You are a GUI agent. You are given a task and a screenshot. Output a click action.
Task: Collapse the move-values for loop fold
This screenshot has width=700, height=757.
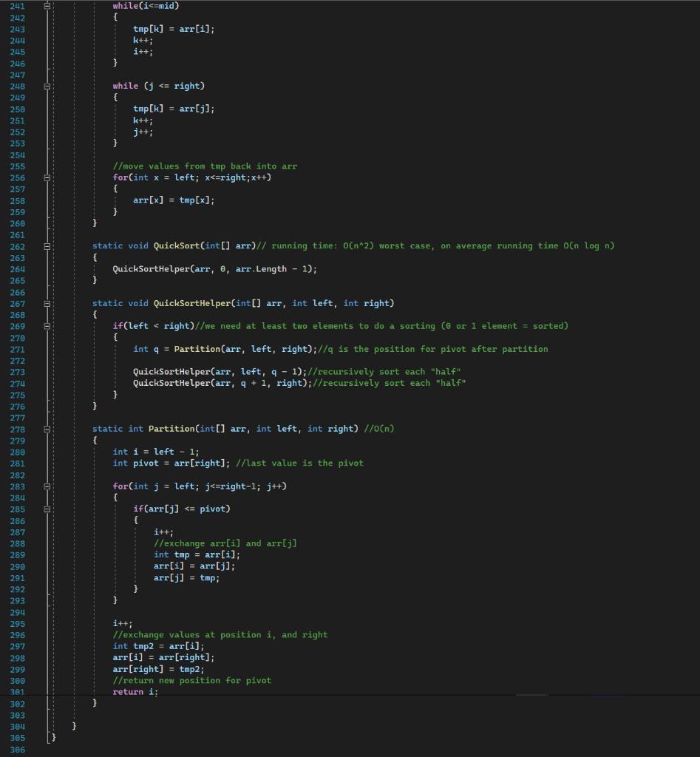point(47,177)
